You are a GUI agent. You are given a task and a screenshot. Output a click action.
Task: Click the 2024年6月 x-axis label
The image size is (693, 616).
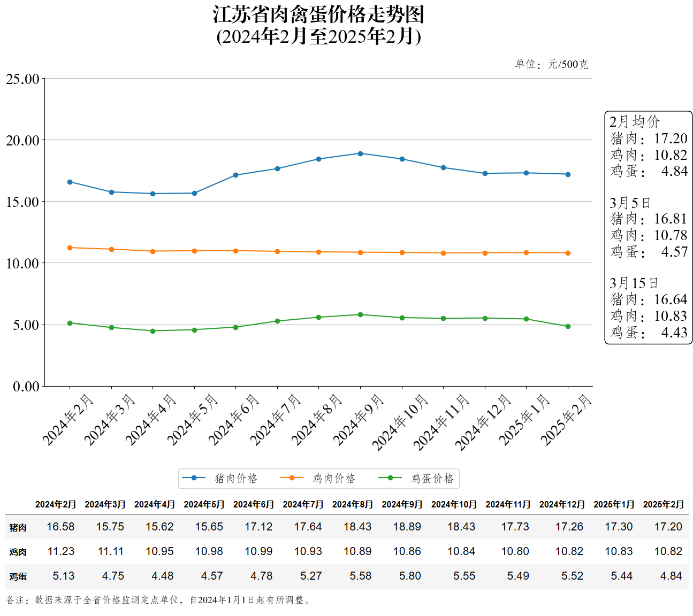click(233, 420)
